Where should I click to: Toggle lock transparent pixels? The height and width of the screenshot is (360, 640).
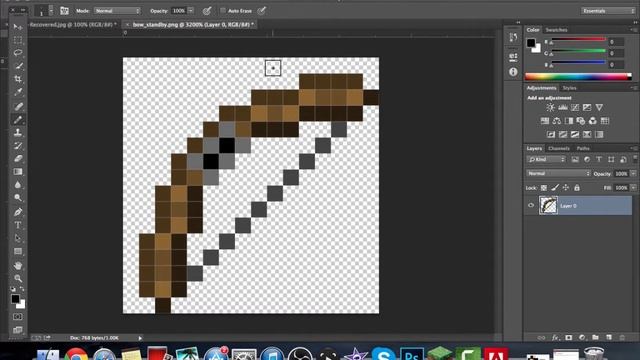[x=544, y=188]
